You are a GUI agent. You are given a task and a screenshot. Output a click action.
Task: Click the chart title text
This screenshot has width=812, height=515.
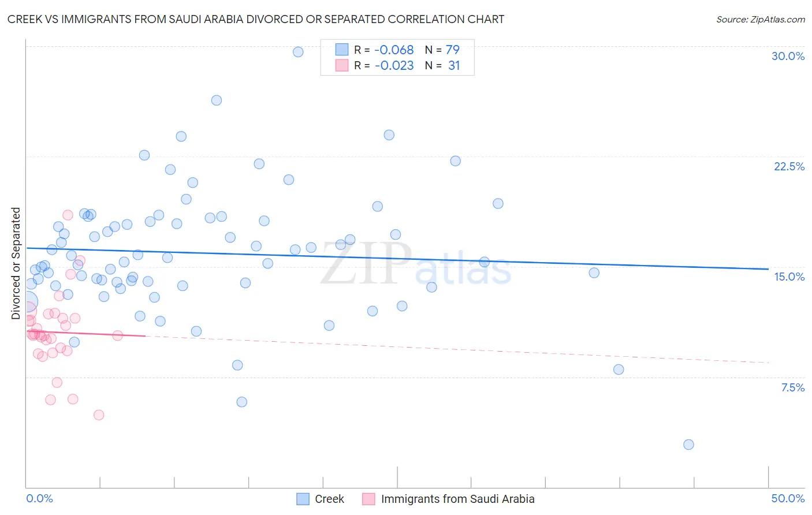[256, 19]
